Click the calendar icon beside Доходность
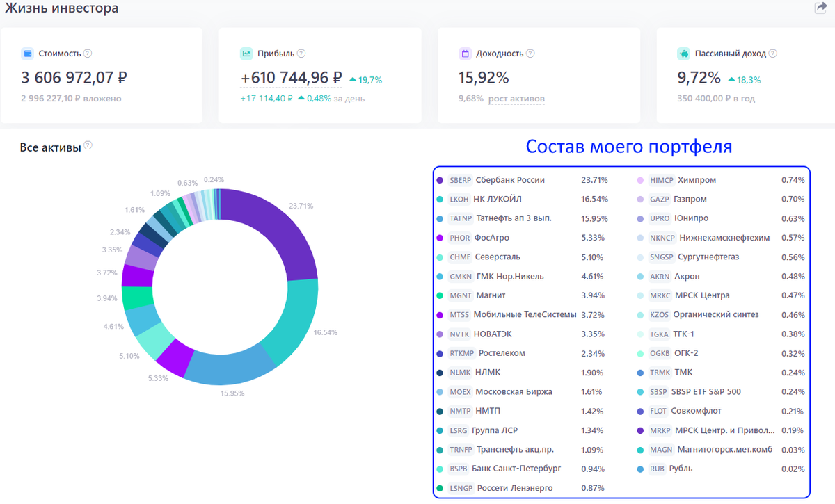Image resolution: width=835 pixels, height=504 pixels. click(x=465, y=54)
